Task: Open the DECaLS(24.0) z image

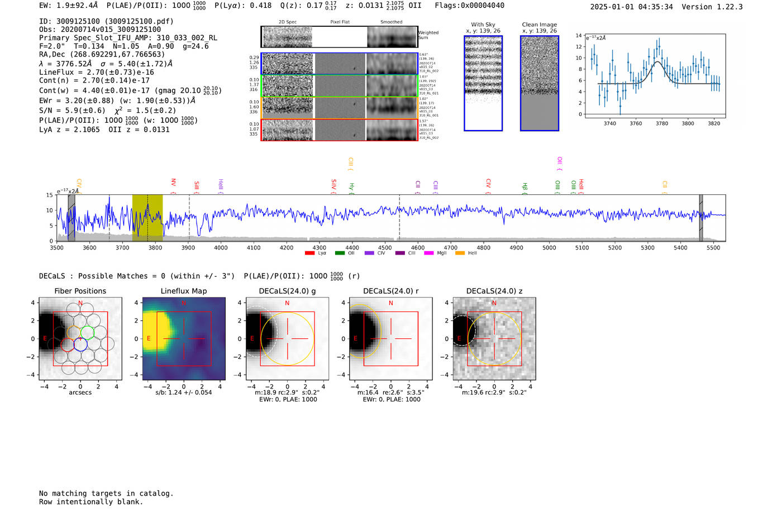Action: click(494, 338)
